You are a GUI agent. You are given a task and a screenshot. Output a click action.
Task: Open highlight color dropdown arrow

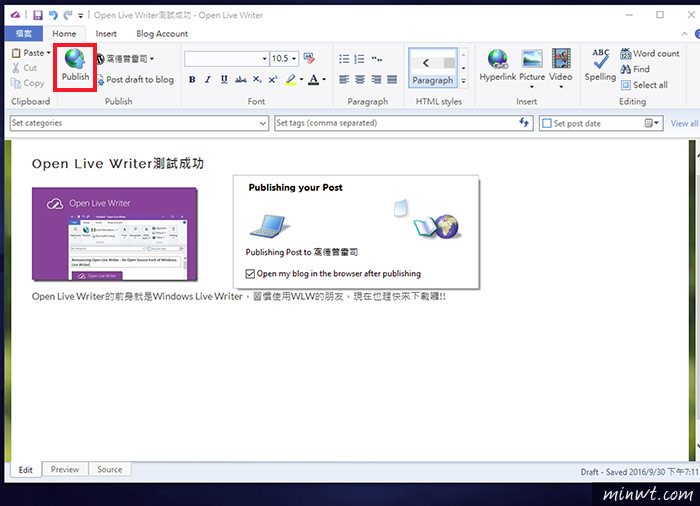pyautogui.click(x=301, y=79)
